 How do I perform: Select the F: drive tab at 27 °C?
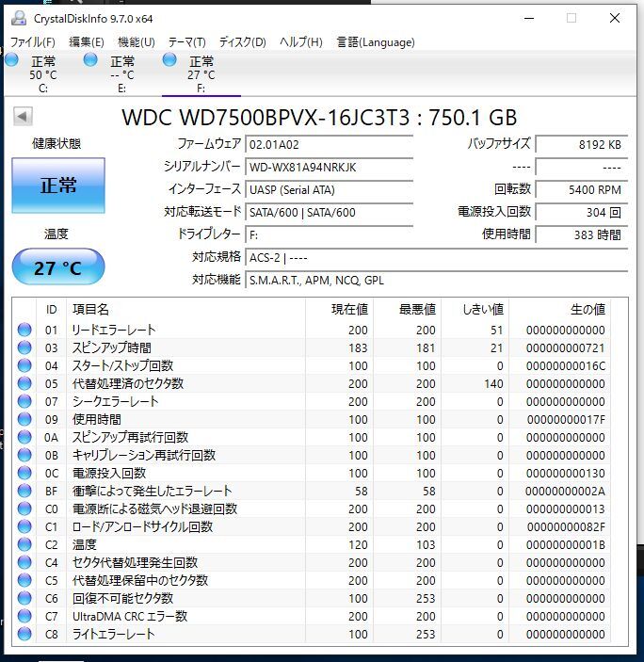[x=201, y=74]
